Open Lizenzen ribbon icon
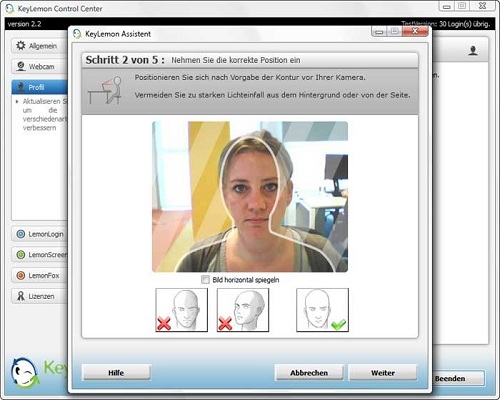This screenshot has height=400, width=500. [x=21, y=296]
